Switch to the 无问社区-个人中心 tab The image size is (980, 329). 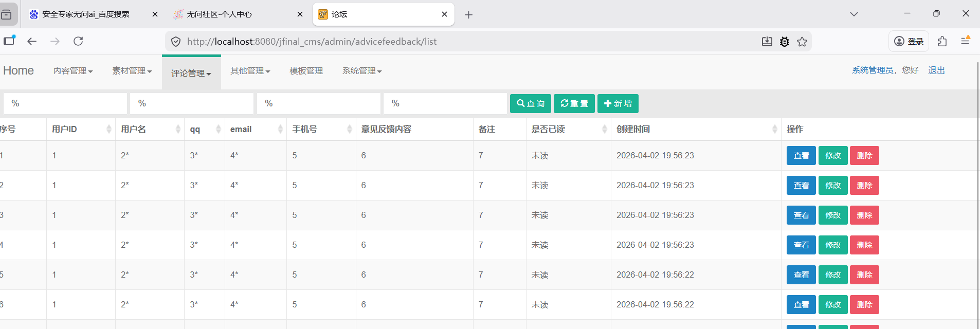(238, 14)
